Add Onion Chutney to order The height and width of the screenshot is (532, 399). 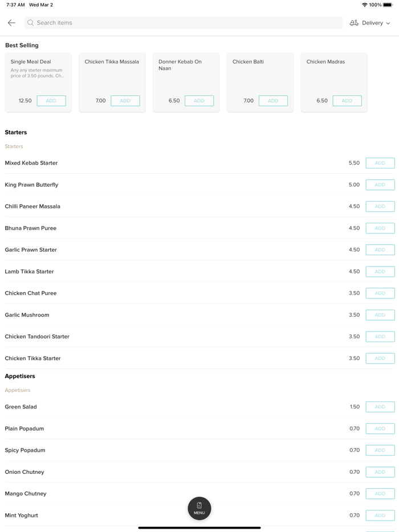pyautogui.click(x=380, y=472)
